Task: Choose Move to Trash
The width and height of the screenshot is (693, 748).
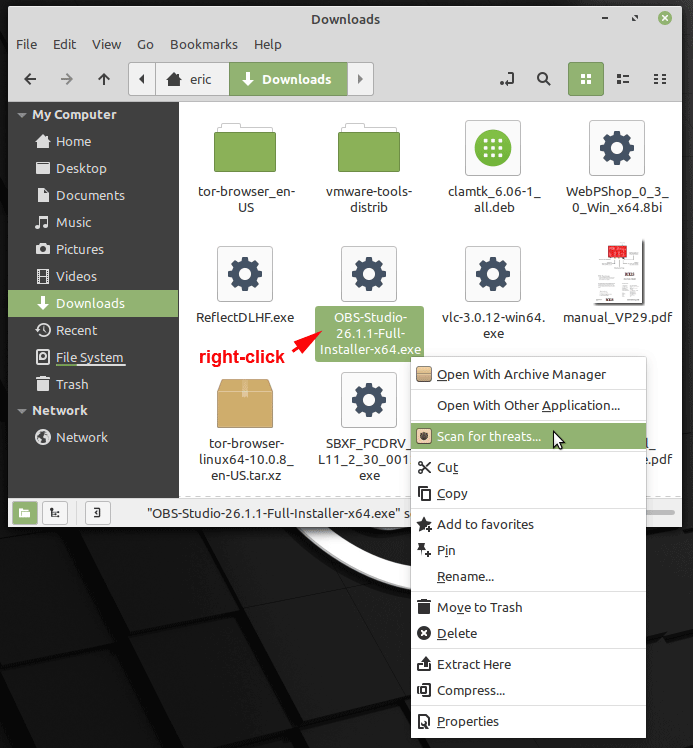Action: (x=528, y=607)
